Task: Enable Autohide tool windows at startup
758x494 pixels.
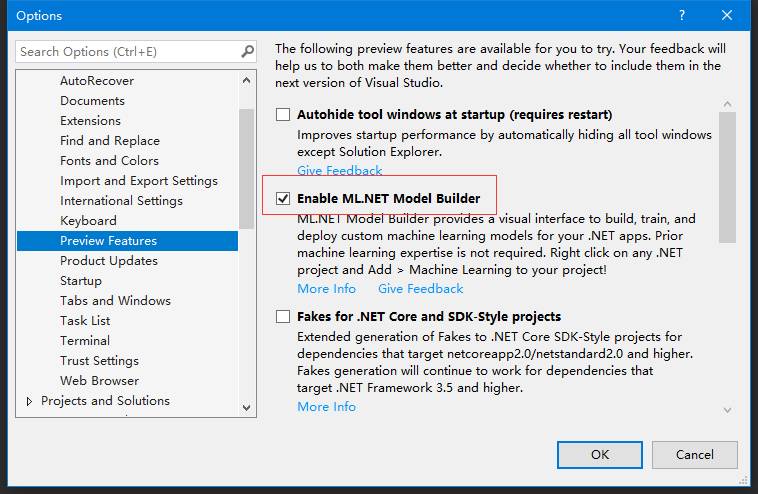Action: tap(284, 115)
